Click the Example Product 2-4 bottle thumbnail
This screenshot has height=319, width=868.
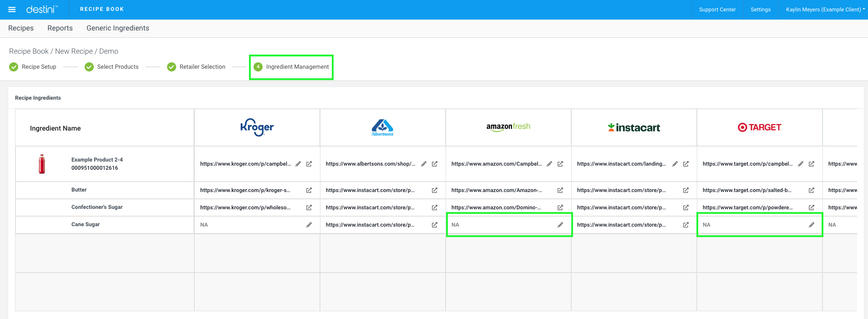42,164
